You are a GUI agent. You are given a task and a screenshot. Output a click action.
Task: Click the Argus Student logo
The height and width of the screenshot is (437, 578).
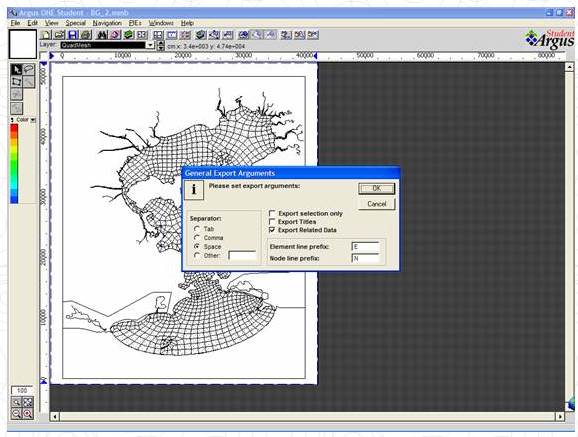(550, 40)
